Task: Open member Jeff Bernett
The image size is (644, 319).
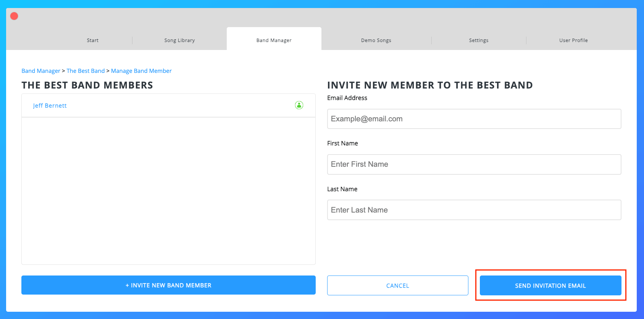Action: tap(50, 106)
